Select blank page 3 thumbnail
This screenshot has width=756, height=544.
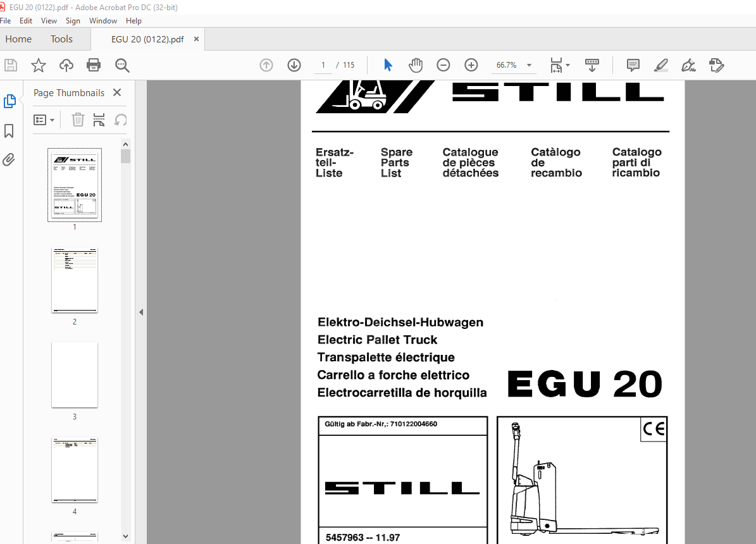75,375
